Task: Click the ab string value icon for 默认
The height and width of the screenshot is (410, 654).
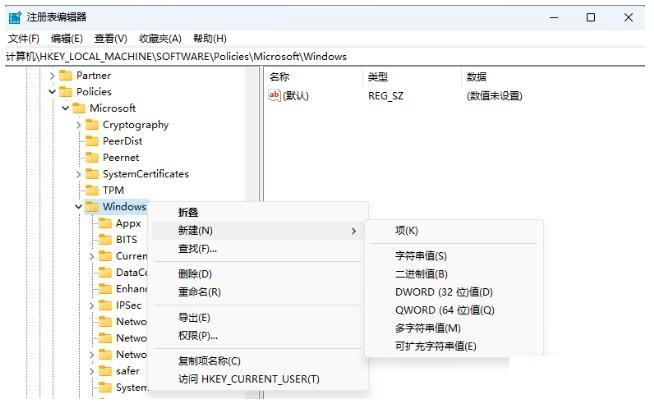Action: [x=274, y=96]
